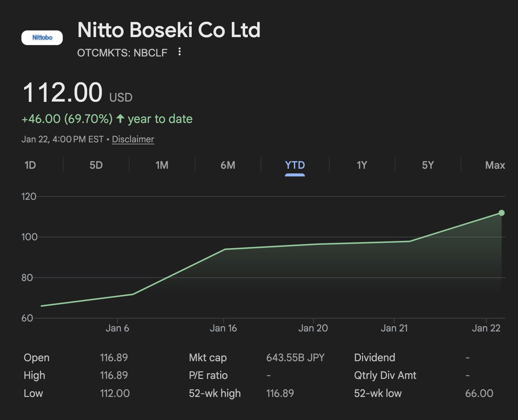Screen dimensions: 518x420
Task: Select the YTD chart range tab
Action: (x=295, y=165)
